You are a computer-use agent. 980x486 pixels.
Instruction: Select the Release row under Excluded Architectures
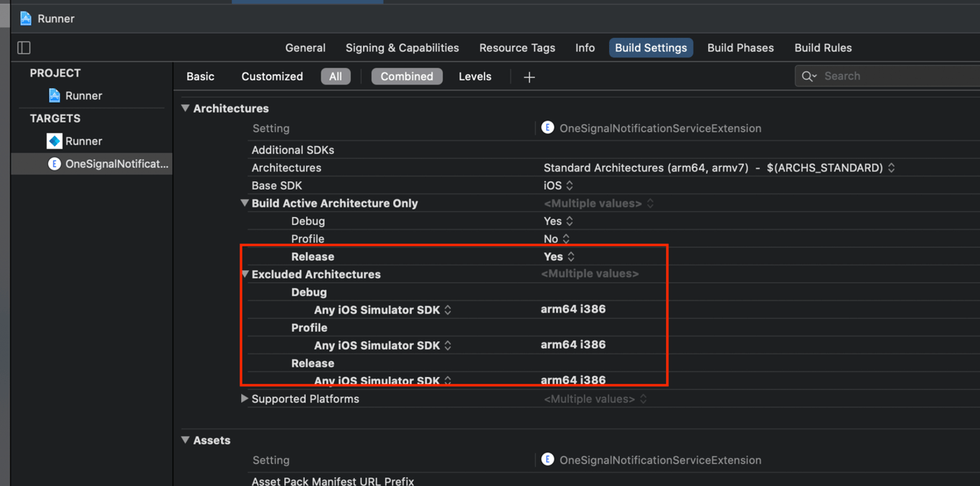(313, 363)
